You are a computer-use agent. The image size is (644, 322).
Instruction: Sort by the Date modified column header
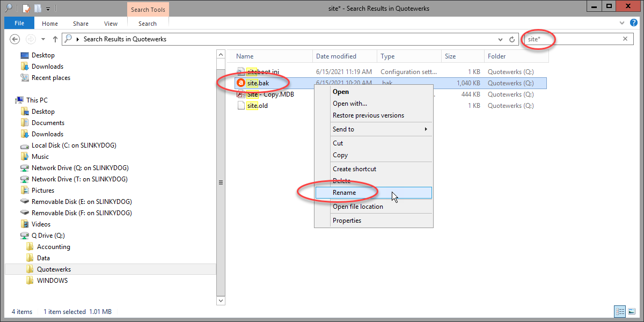[345, 56]
